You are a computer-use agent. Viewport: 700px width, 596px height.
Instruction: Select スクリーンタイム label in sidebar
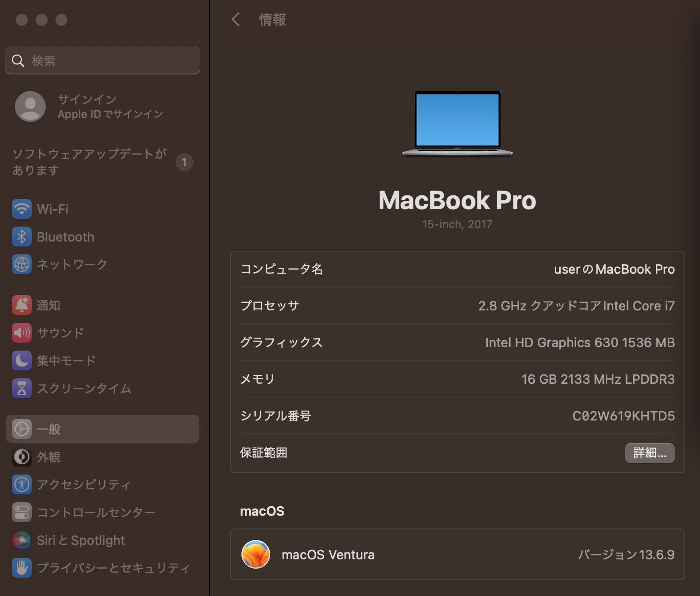[x=84, y=388]
